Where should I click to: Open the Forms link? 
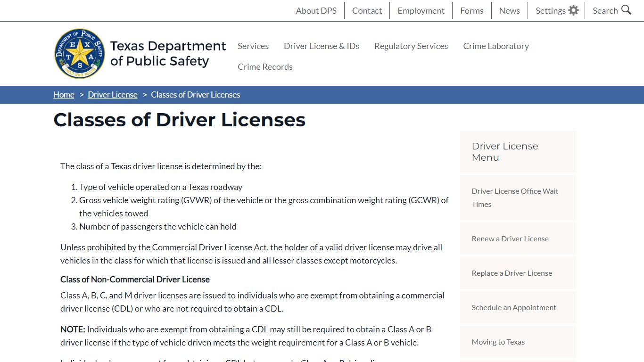472,10
